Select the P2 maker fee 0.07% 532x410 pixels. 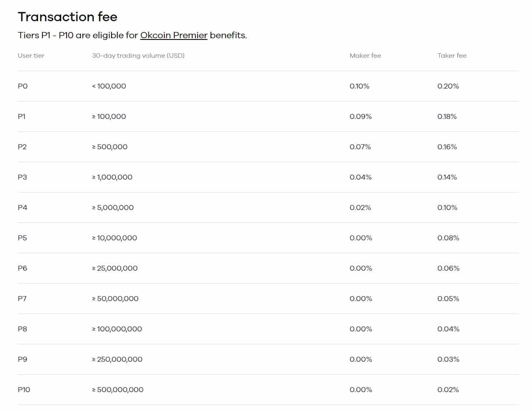360,147
